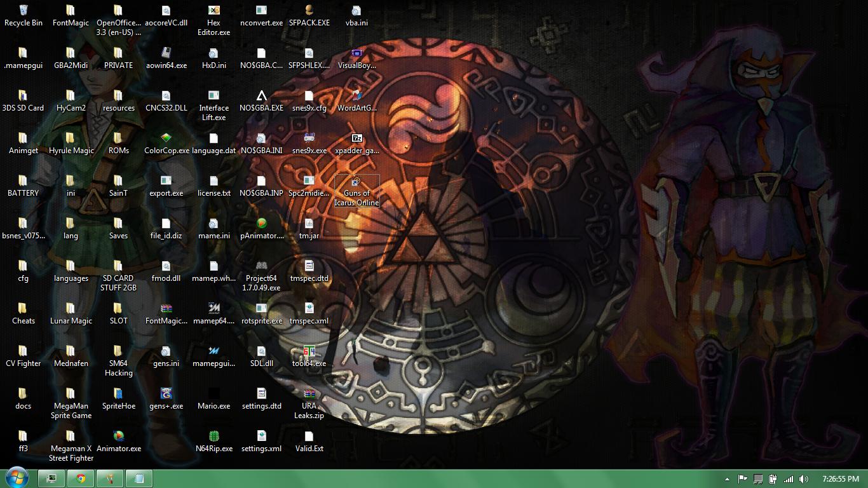Click the snes9x.exe emulator icon
Viewport: 868px width, 488px height.
coord(309,144)
